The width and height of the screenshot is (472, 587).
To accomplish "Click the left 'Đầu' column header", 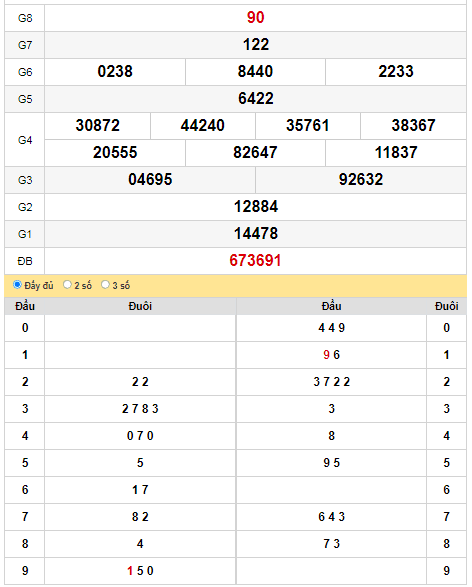I will click(25, 306).
